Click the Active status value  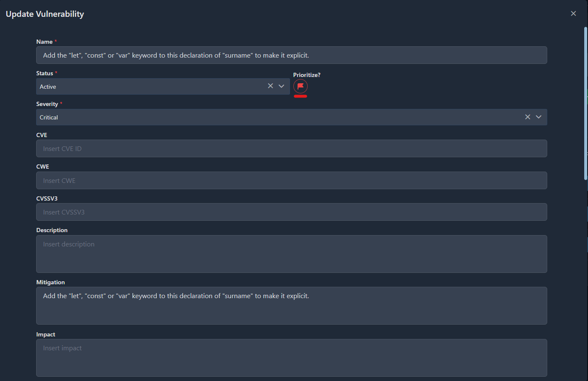(x=47, y=86)
